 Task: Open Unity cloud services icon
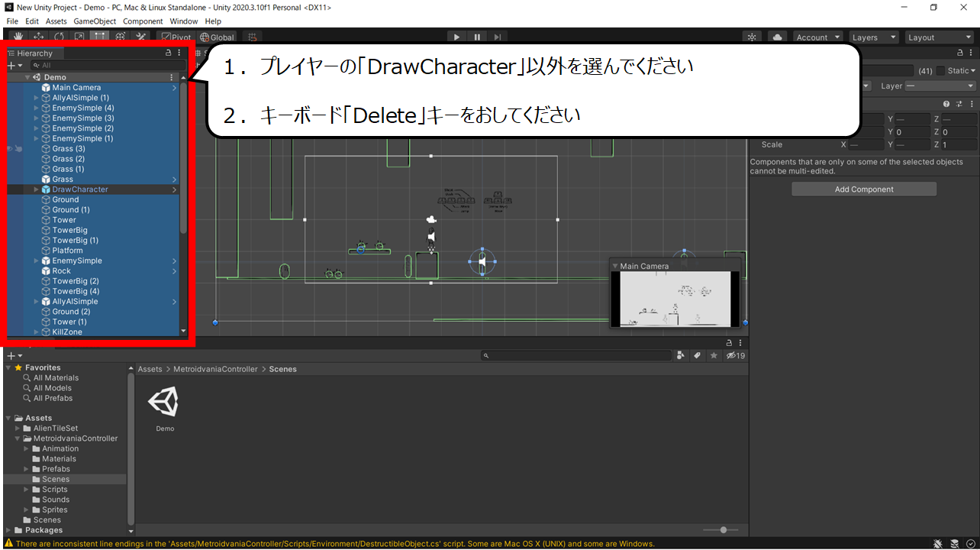(x=777, y=37)
